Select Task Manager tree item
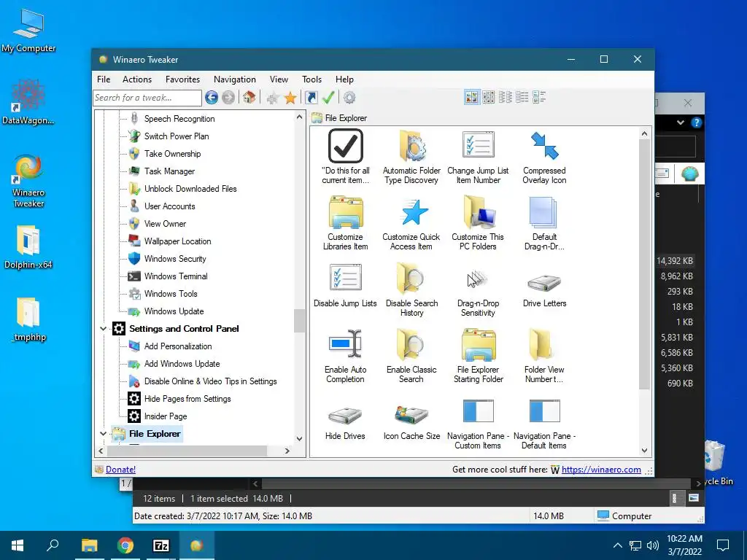This screenshot has height=560, width=747. click(169, 171)
